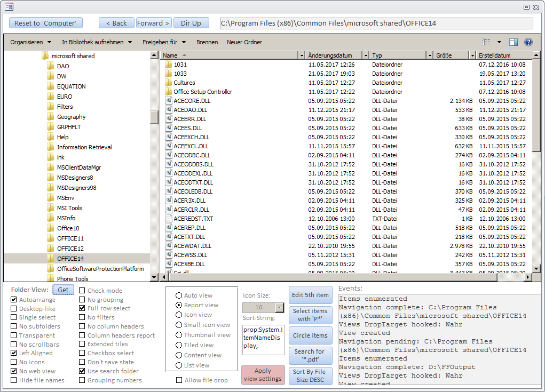Click the Sort By File Size DESC button
The width and height of the screenshot is (545, 392).
tap(309, 375)
